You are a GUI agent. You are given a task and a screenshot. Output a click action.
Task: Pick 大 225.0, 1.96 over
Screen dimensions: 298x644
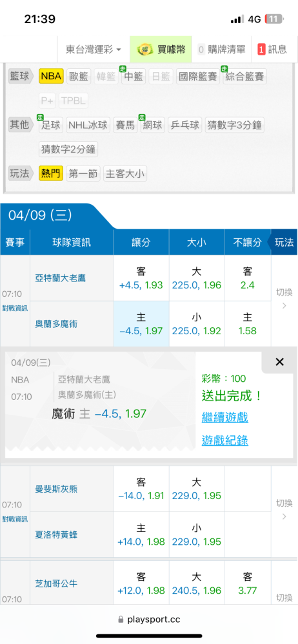click(196, 278)
